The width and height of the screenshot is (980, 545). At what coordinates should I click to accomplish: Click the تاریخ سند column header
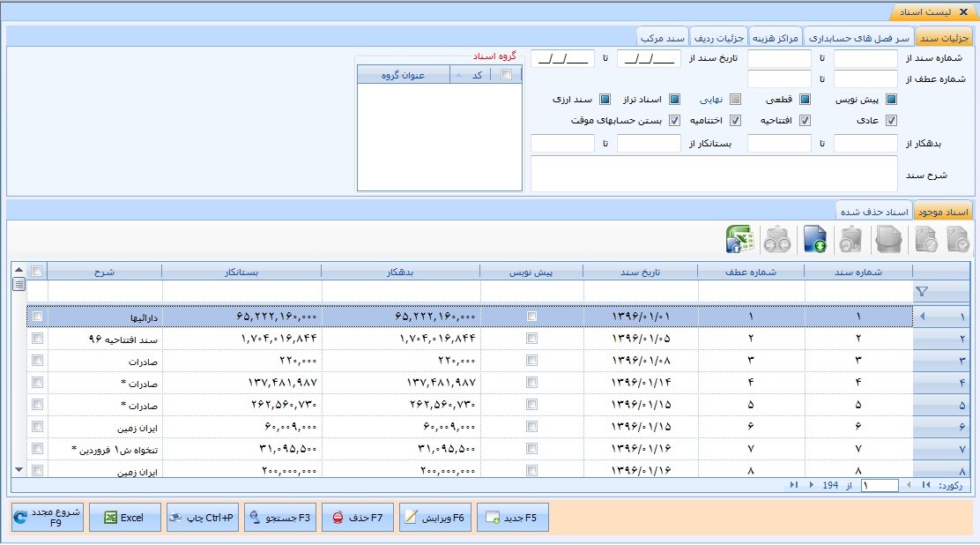pyautogui.click(x=640, y=272)
